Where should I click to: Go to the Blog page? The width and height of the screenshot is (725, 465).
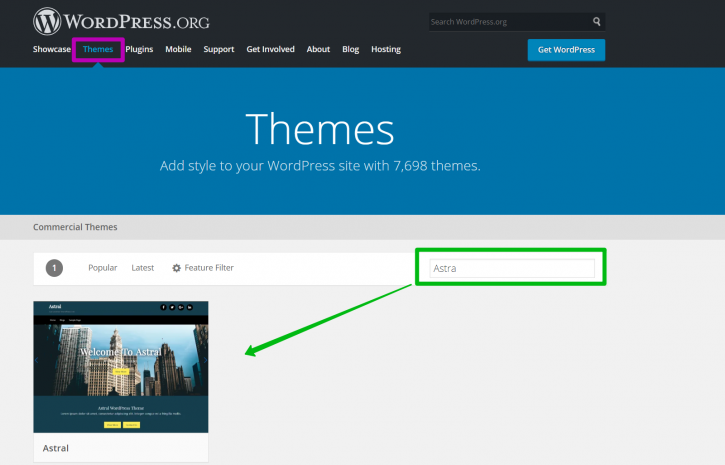tap(350, 49)
